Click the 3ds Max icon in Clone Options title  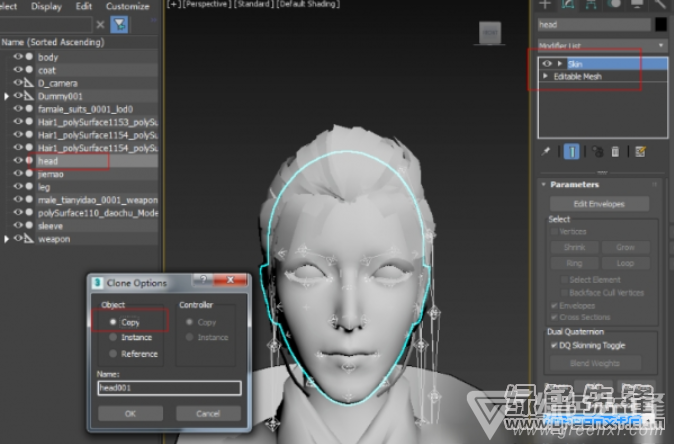pos(98,282)
